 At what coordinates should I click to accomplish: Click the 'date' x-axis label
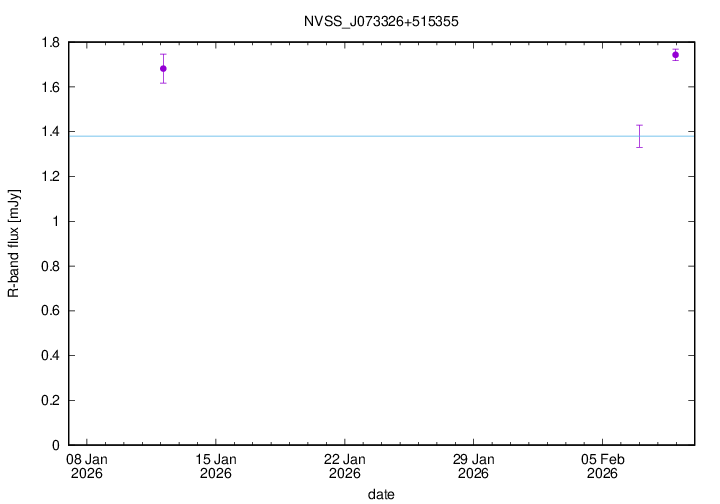(380, 494)
